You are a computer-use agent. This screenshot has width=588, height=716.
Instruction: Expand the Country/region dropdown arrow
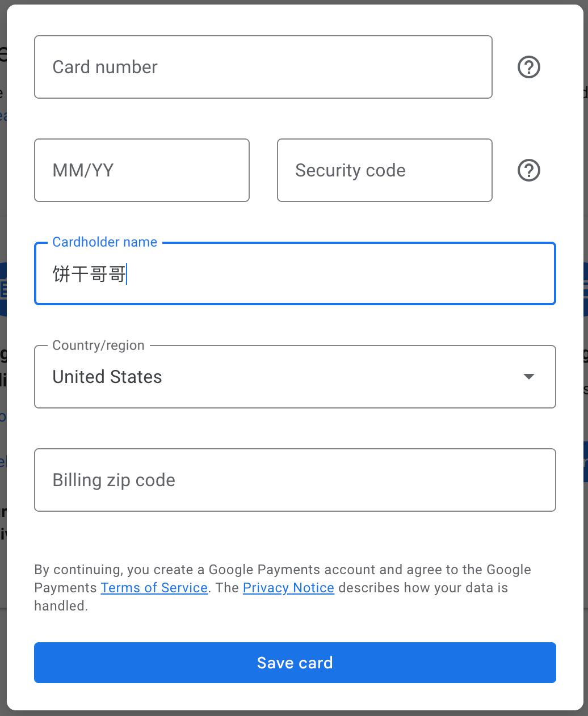tap(528, 377)
